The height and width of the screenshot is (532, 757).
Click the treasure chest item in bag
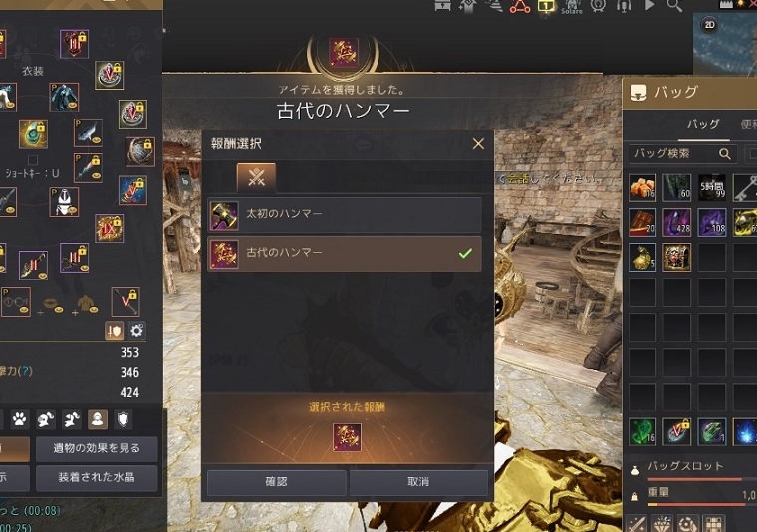click(x=677, y=257)
